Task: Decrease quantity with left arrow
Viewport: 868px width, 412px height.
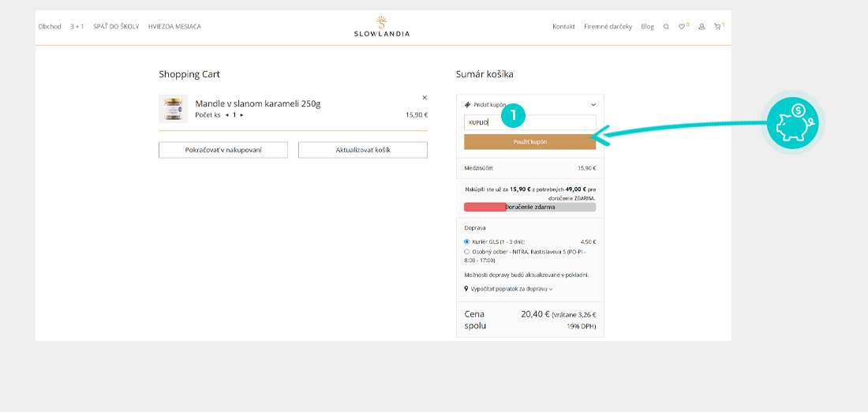Action: pyautogui.click(x=227, y=115)
